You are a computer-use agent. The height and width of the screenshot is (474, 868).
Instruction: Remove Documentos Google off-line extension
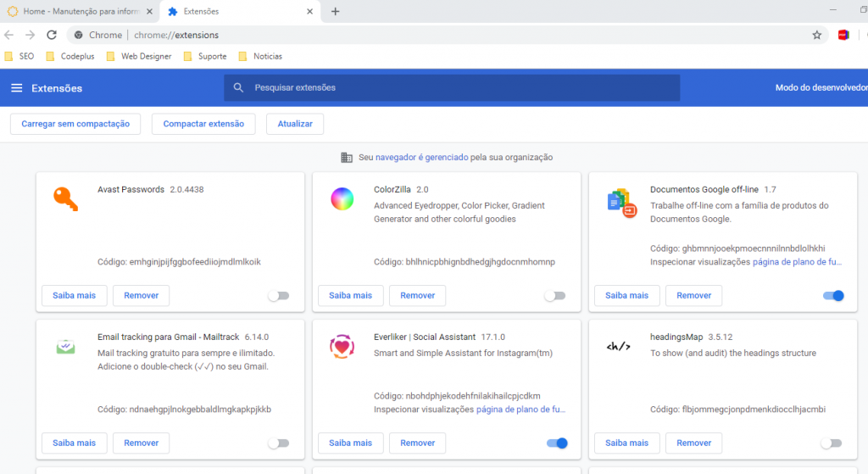click(x=693, y=296)
